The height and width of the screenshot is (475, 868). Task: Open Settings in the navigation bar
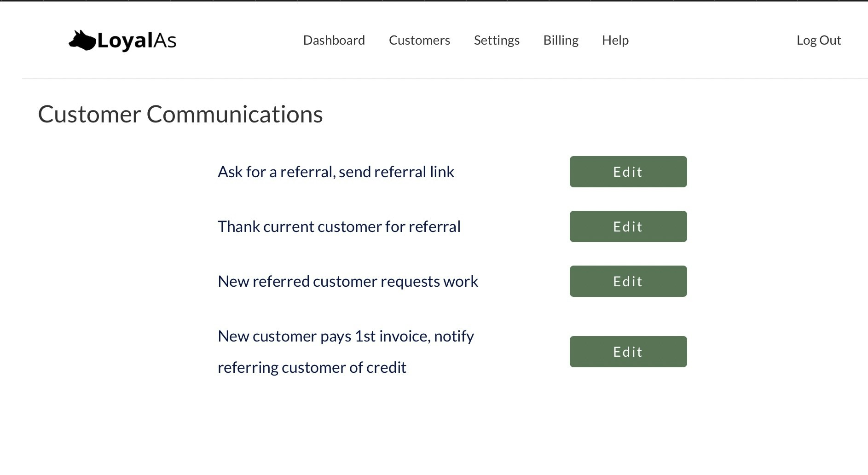pos(497,41)
